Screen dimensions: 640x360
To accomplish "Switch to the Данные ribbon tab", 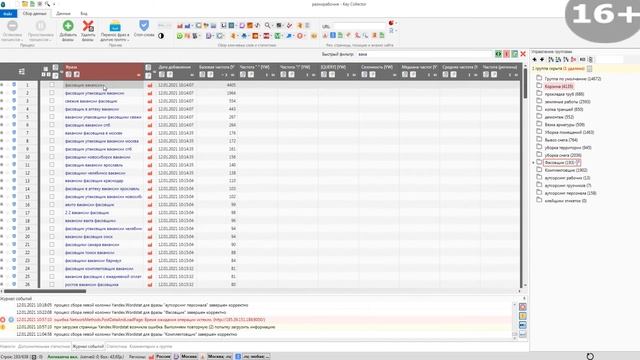I will click(x=63, y=13).
